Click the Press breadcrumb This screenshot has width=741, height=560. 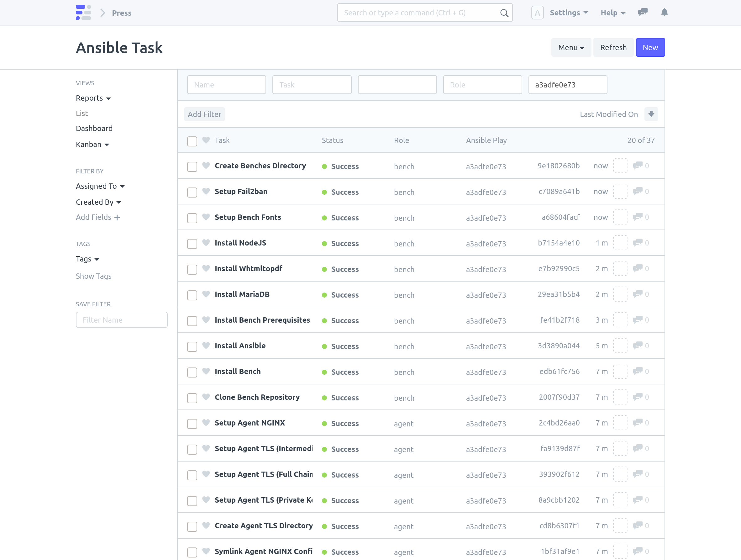(x=122, y=13)
